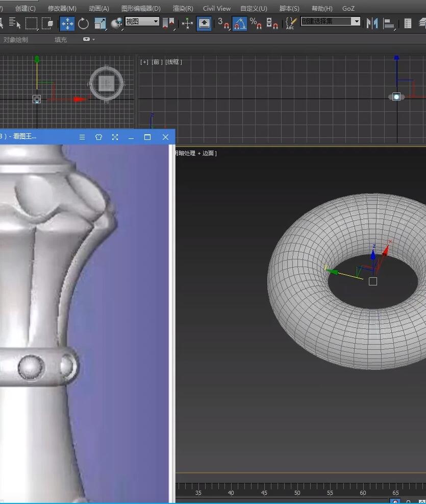
Task: Select the Select and Move tool
Action: click(68, 23)
